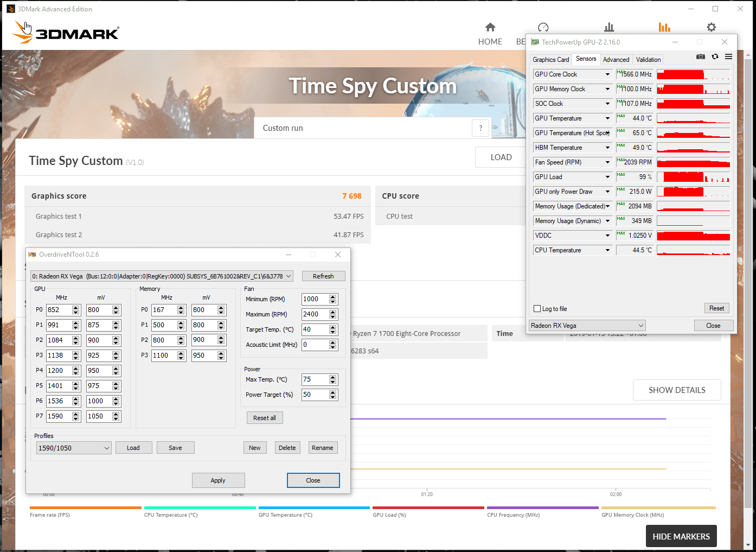
Task: Click the 3DMark logo
Action: point(66,32)
